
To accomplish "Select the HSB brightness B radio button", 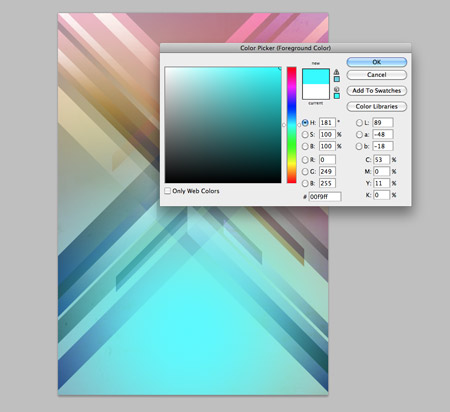I will (305, 146).
